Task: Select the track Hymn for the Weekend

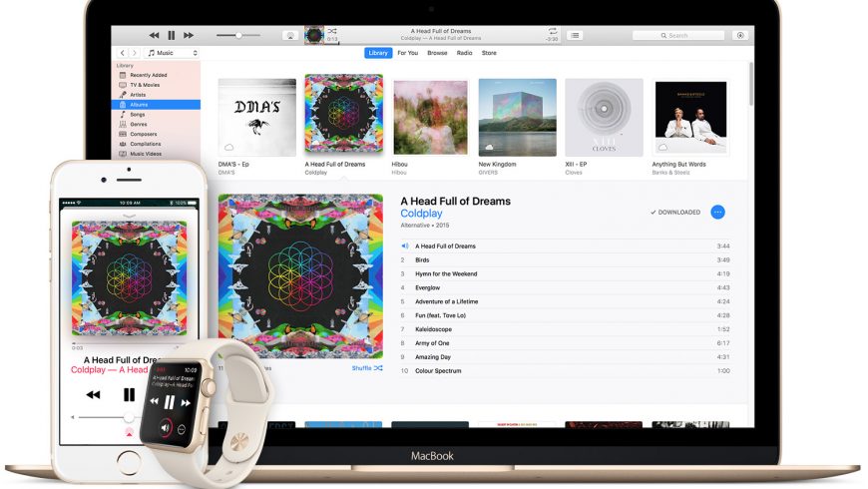Action: point(565,273)
